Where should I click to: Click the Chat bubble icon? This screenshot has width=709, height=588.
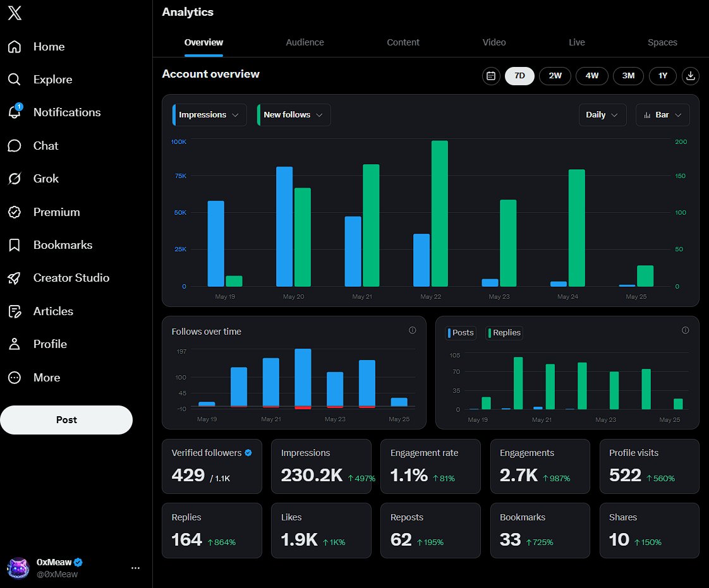[15, 145]
